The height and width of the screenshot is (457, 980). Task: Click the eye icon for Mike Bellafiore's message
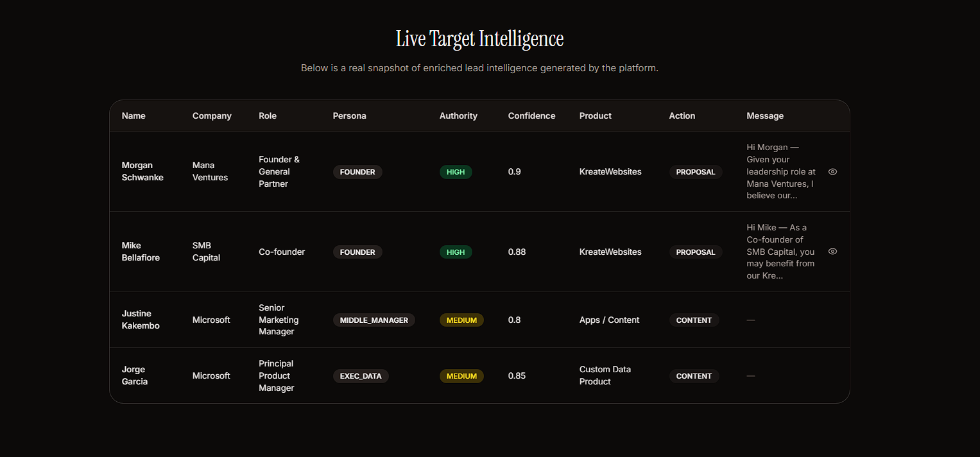pyautogui.click(x=832, y=251)
